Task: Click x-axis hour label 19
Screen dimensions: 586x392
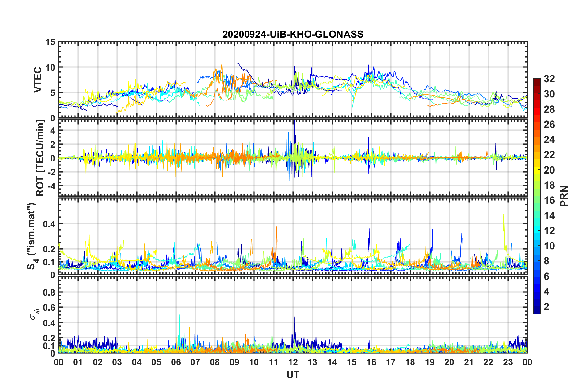Action: [430, 362]
